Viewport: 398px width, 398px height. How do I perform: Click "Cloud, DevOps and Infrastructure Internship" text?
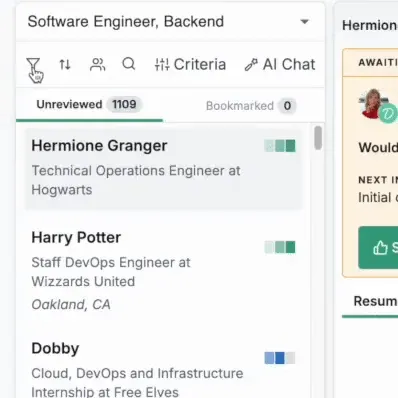[137, 382]
